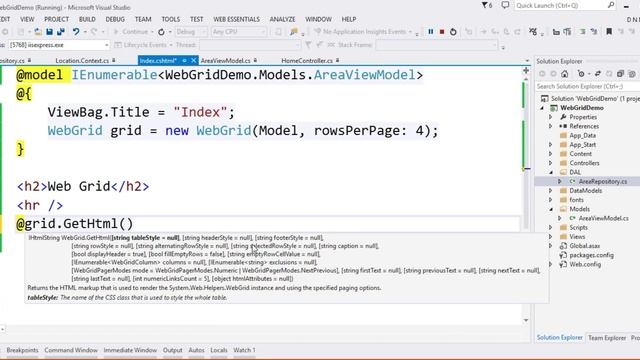Viewport: 640px width, 360px height.
Task: Open the ANALYZE menu
Action: [x=282, y=19]
